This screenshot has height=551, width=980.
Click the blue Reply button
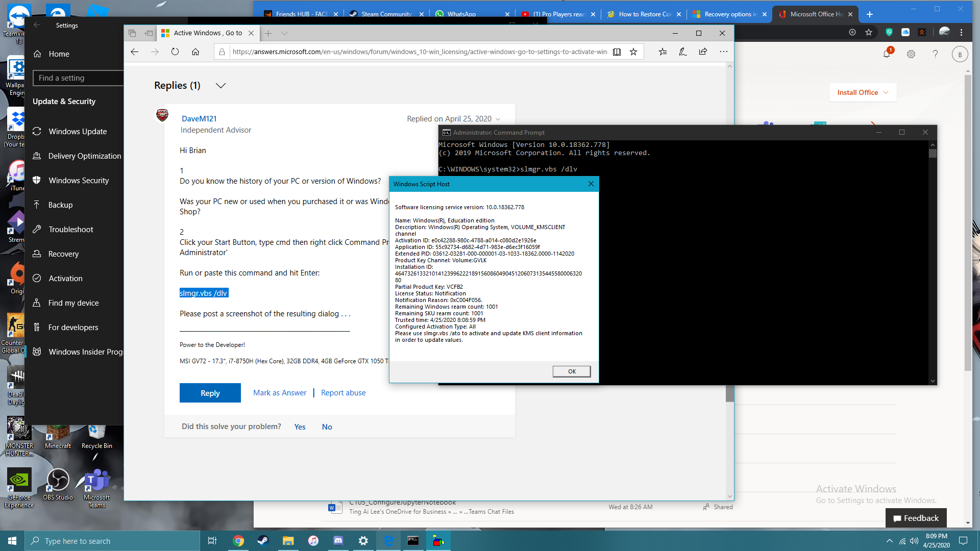(210, 393)
